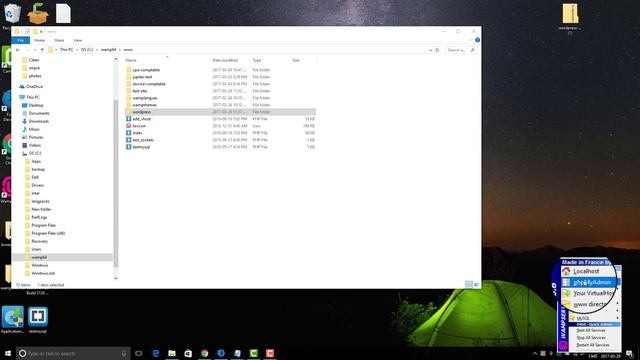Viewport: 640px width, 360px height.
Task: Launch Chrome from the taskbar
Action: coord(204,353)
